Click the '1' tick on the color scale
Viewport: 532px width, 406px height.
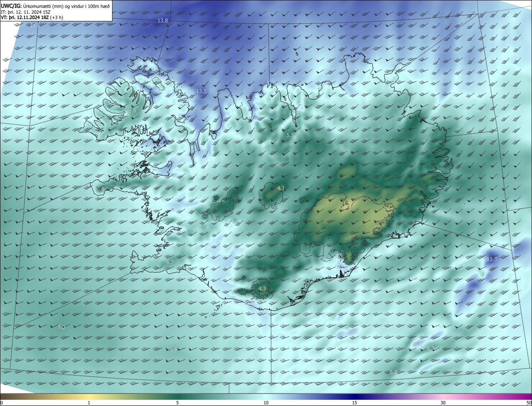click(89, 403)
